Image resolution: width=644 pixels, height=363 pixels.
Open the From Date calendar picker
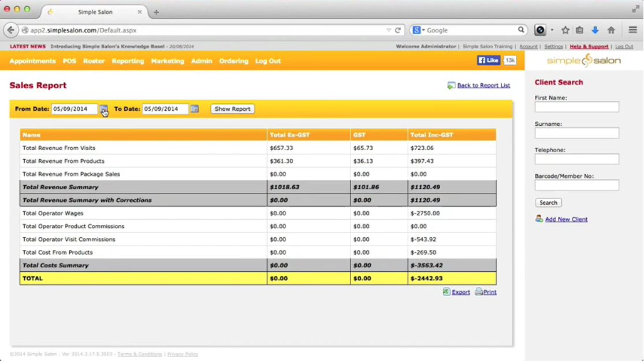pyautogui.click(x=103, y=109)
